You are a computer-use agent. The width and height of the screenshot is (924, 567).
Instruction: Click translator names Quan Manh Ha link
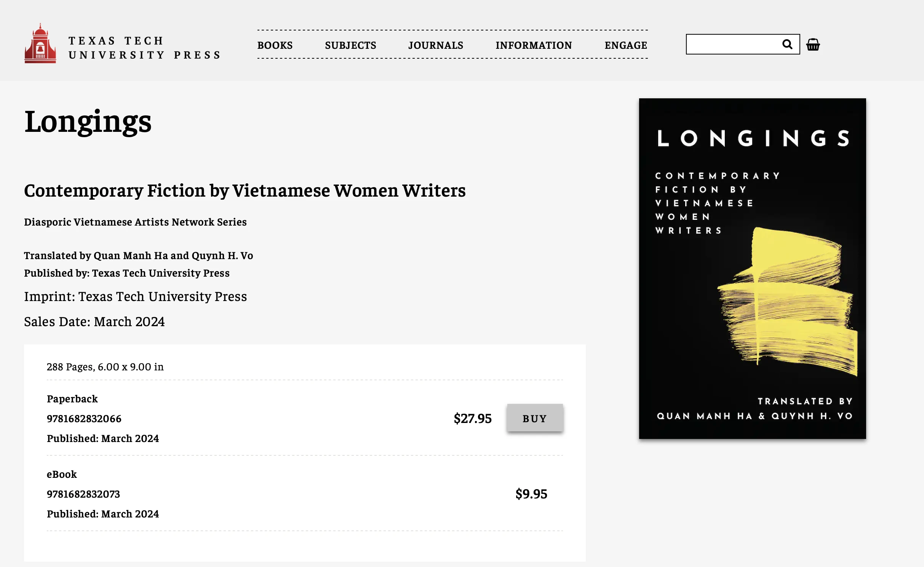[131, 255]
